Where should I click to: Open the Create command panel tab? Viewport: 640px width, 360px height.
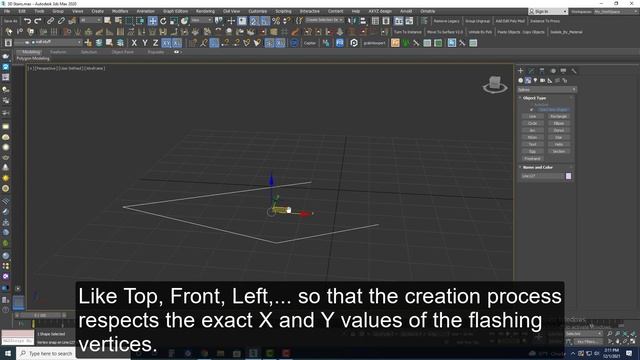520,71
